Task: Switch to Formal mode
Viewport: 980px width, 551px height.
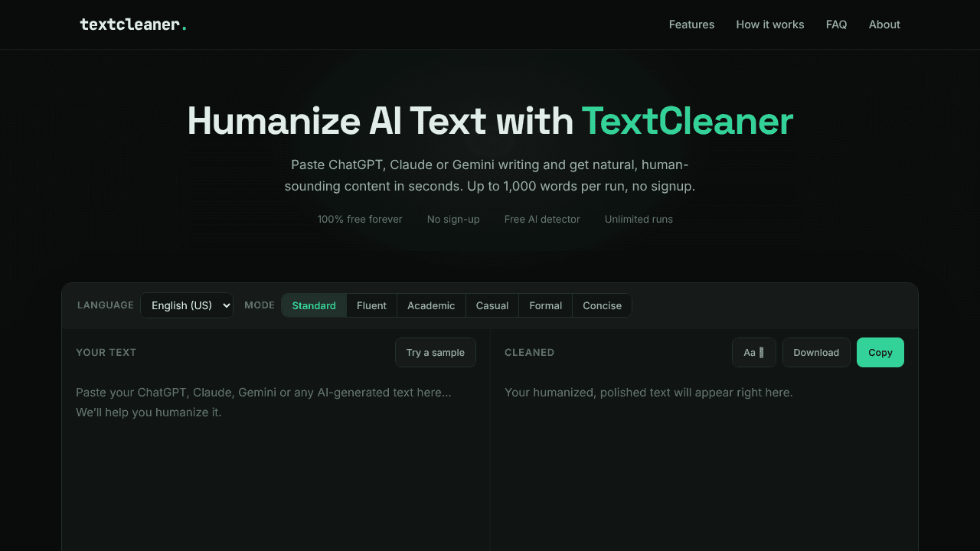Action: [546, 305]
